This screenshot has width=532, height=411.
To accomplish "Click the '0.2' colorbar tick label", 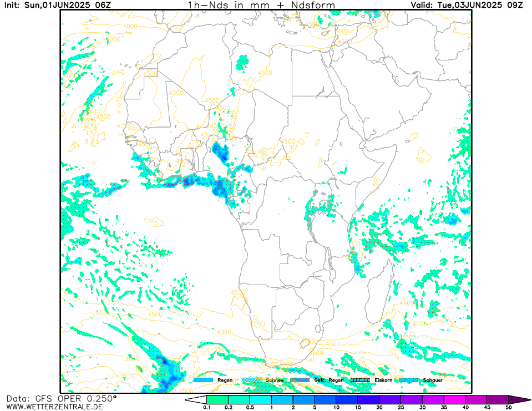I will [x=229, y=408].
